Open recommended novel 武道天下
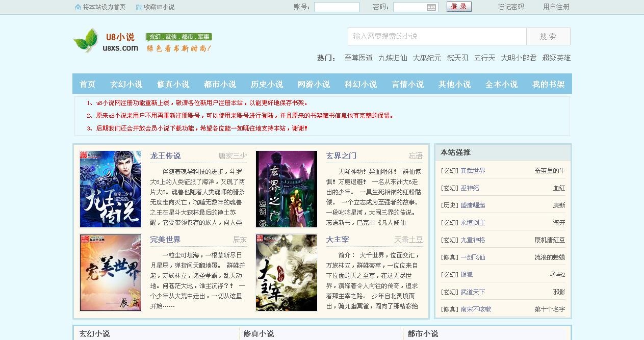The height and width of the screenshot is (340, 644). point(473,292)
